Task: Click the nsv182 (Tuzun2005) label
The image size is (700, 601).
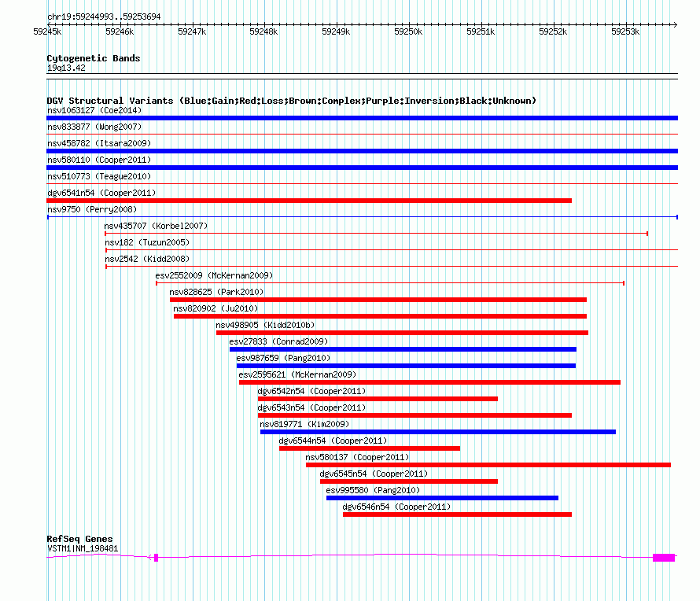Action: click(147, 242)
